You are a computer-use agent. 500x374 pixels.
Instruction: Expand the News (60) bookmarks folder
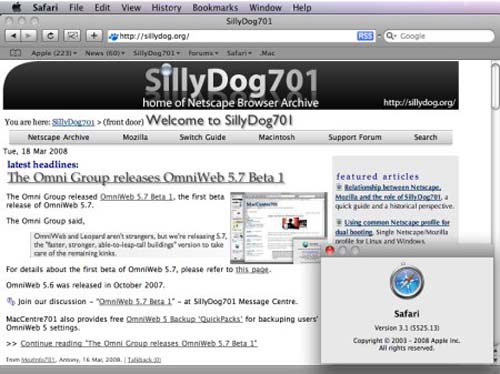pos(105,53)
